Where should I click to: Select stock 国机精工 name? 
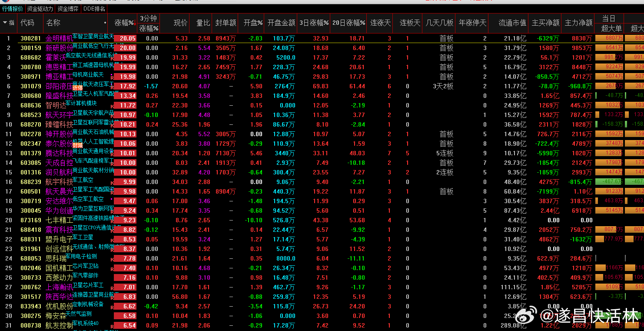[x=59, y=268]
